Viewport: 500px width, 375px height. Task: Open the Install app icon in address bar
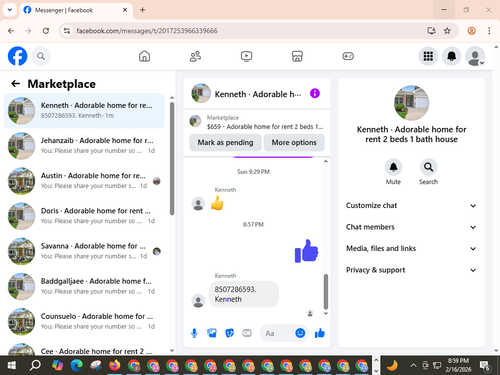tap(432, 31)
